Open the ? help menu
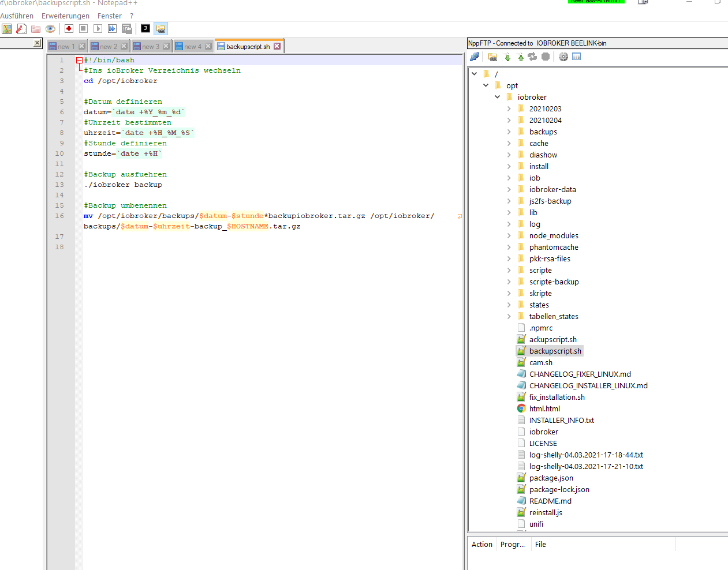Image resolution: width=728 pixels, height=570 pixels. (x=132, y=16)
